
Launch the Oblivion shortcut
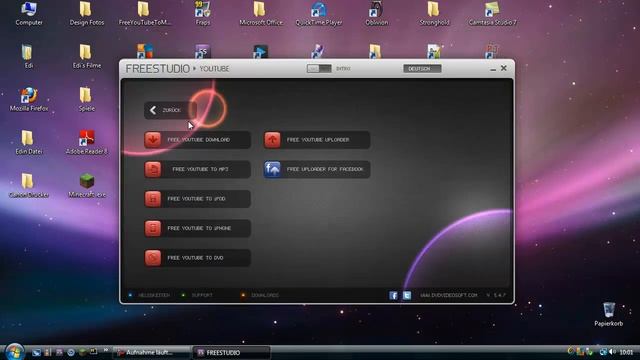click(x=376, y=13)
